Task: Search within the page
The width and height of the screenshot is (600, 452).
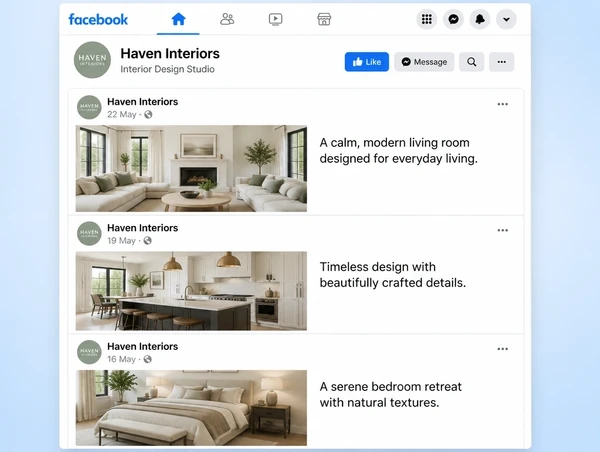Action: click(471, 62)
